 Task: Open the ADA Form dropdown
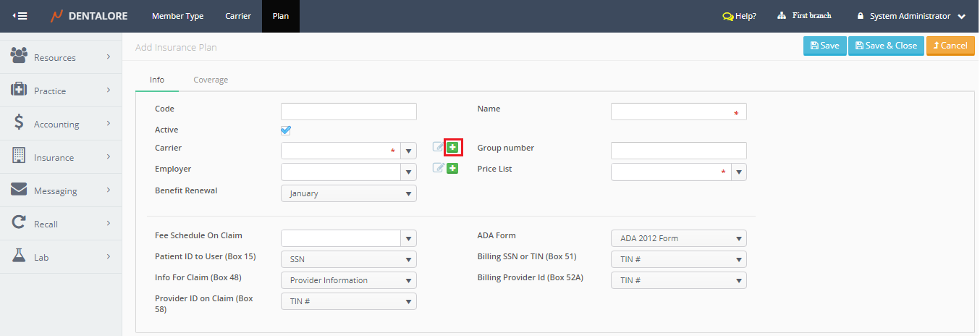pyautogui.click(x=678, y=238)
